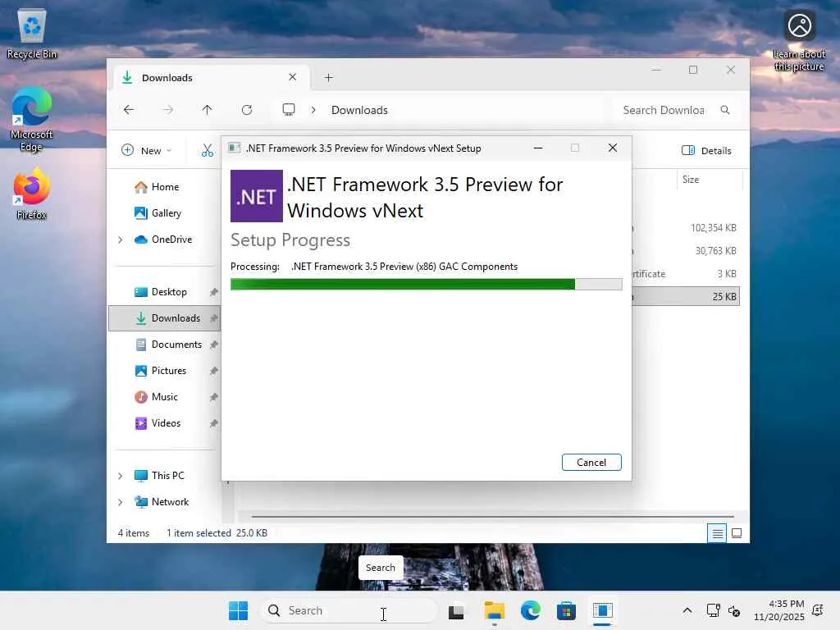Select Network in navigation pane

(170, 502)
